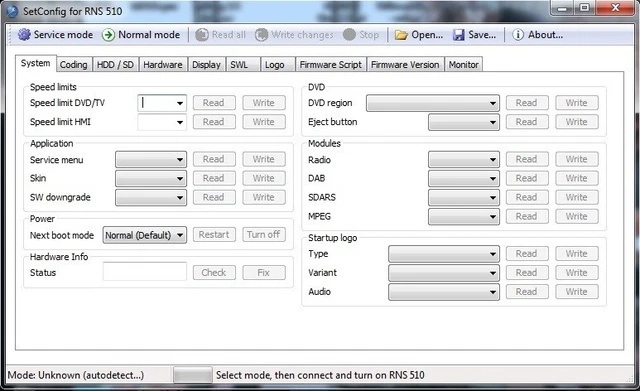Click the Turn off button
Screen dimensions: 640x391
coord(264,235)
